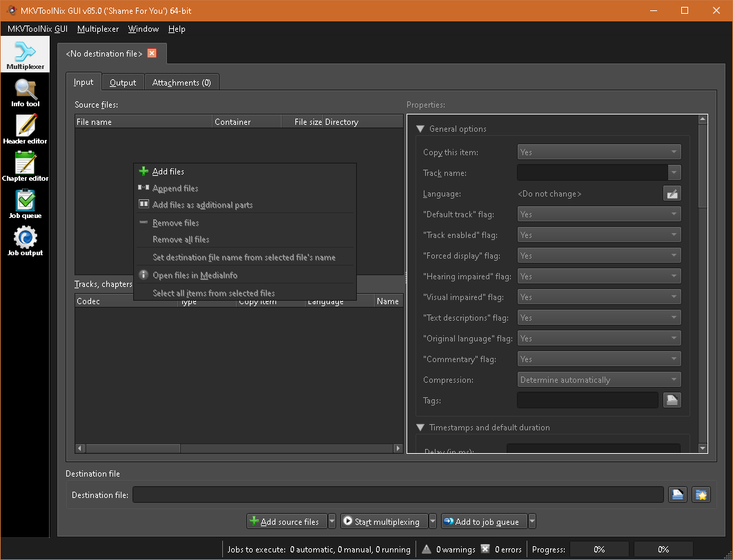Open the "Visual impaired" flag dropdown

599,297
